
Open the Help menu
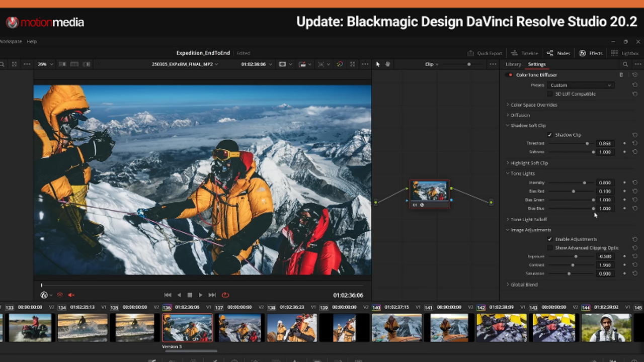point(31,41)
